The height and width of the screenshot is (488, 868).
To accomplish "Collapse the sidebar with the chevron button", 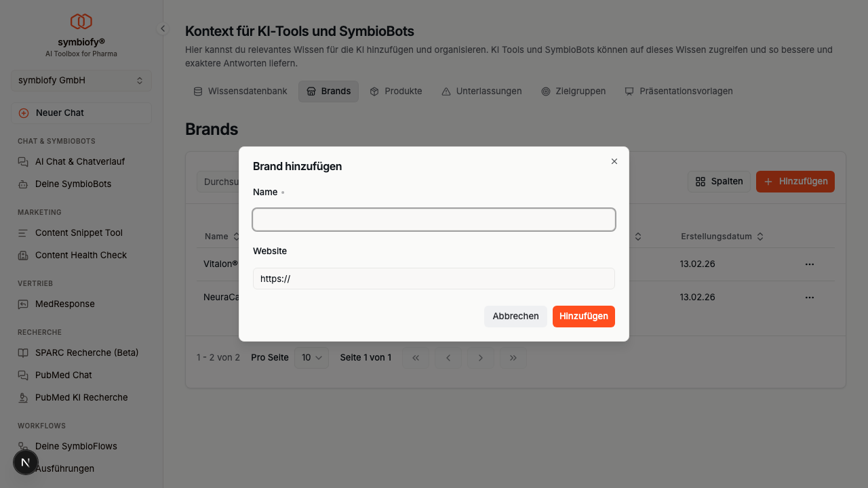I will (163, 28).
